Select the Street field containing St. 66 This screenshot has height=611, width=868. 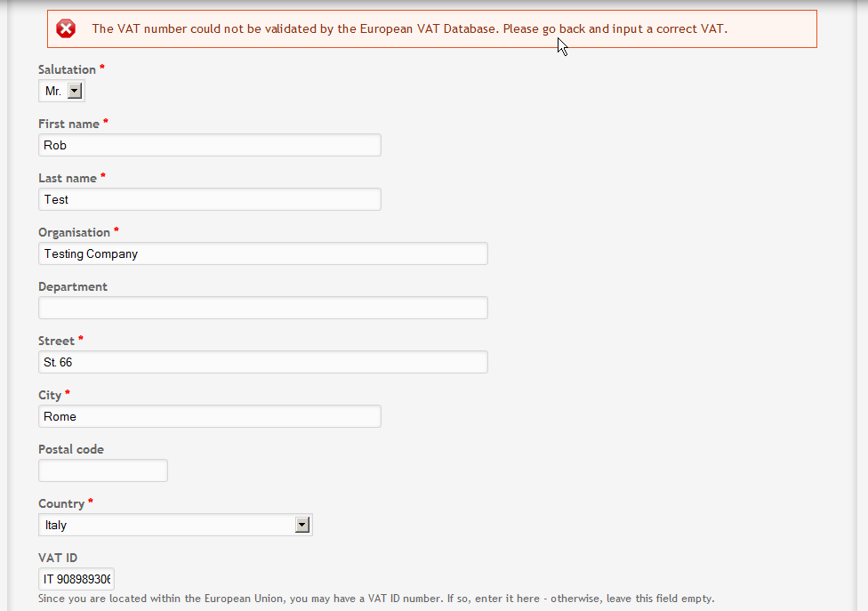pyautogui.click(x=263, y=362)
